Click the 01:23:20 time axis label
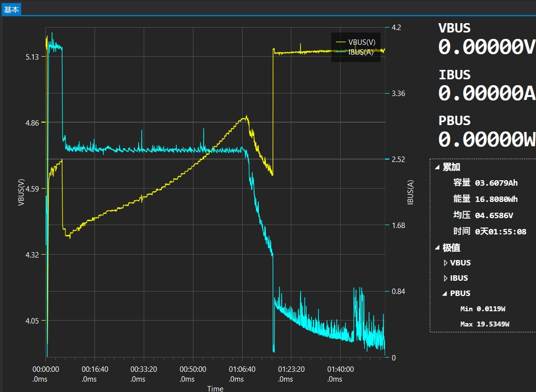 tap(291, 374)
